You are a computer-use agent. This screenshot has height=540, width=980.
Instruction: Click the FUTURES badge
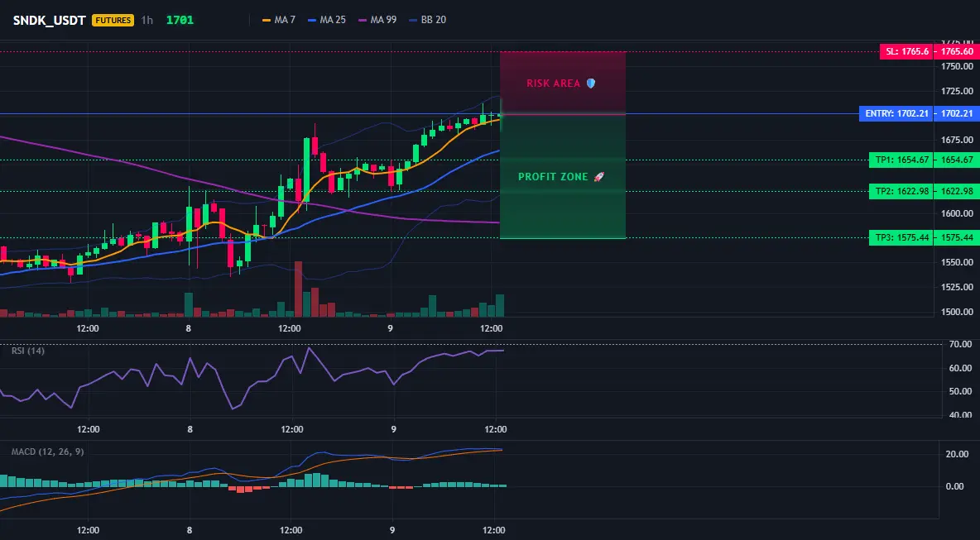pyautogui.click(x=113, y=20)
